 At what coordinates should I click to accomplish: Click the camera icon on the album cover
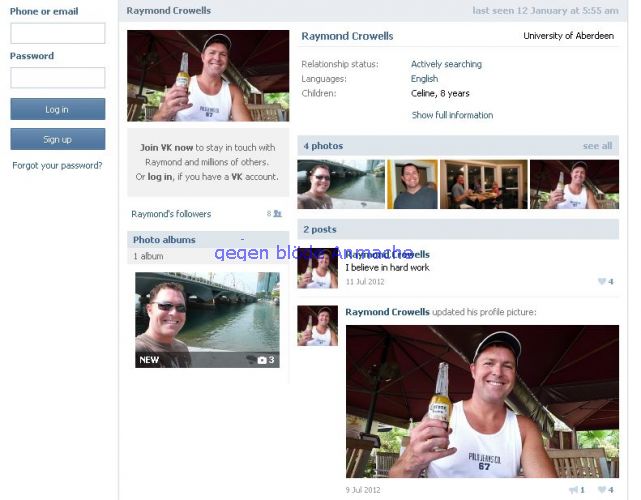click(x=262, y=360)
